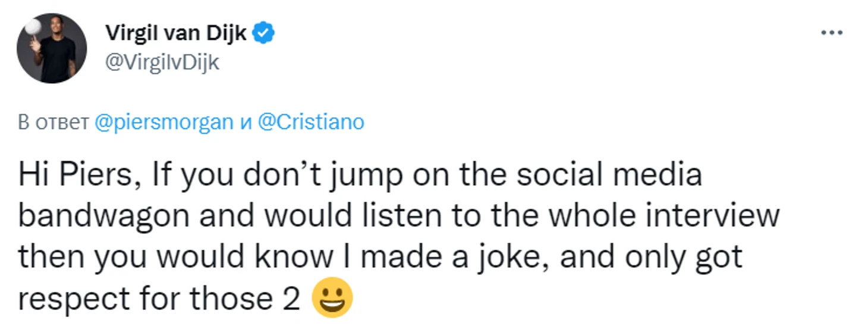Open the three-dot more options menu
The height and width of the screenshot is (326, 868).
[831, 33]
